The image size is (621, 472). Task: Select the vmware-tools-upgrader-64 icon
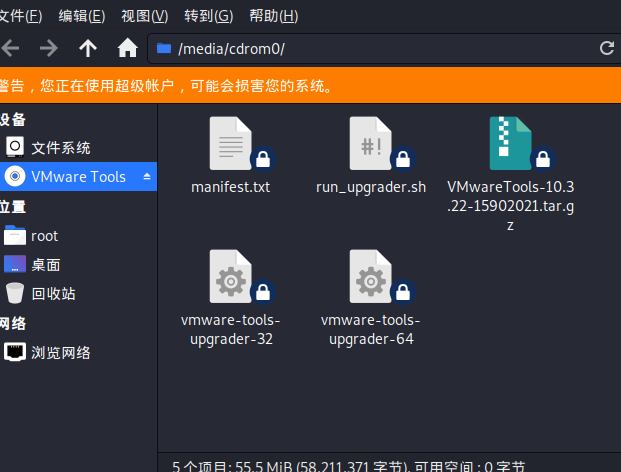(371, 276)
